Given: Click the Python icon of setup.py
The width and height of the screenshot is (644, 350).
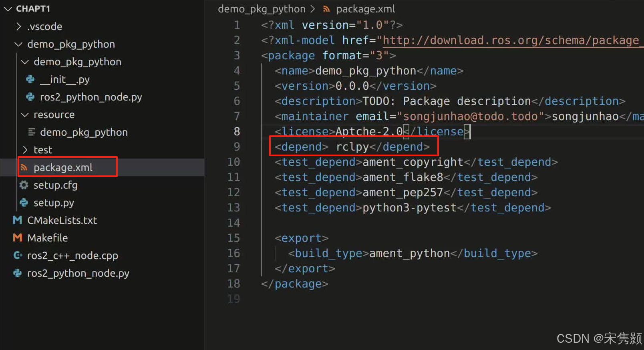Looking at the screenshot, I should [24, 203].
